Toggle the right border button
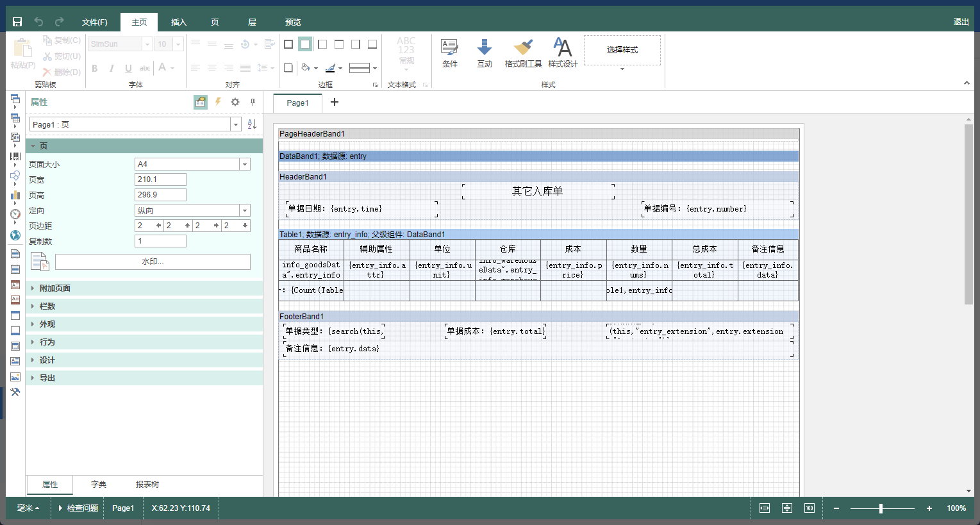Image resolution: width=980 pixels, height=525 pixels. (x=356, y=44)
